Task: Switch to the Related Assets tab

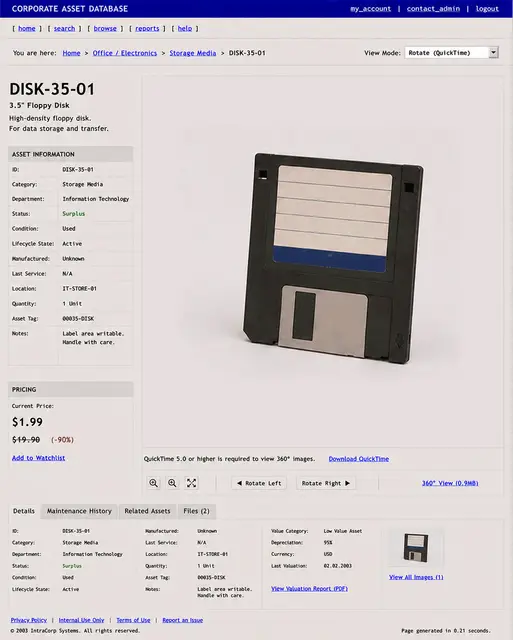Action: tap(147, 511)
